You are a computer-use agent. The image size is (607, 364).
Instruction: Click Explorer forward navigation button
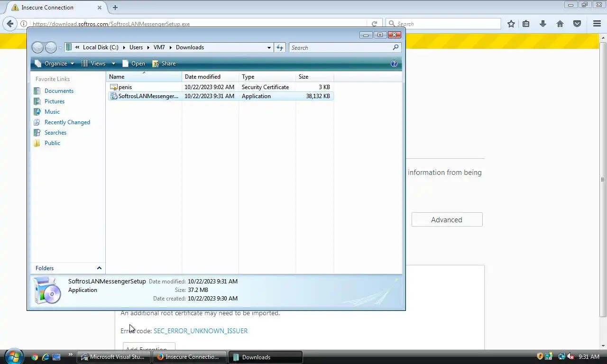click(x=50, y=47)
